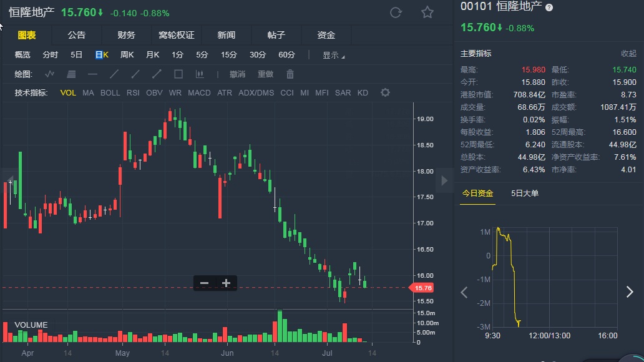The image size is (644, 362).
Task: Enable the RSI indicator
Action: pos(133,93)
